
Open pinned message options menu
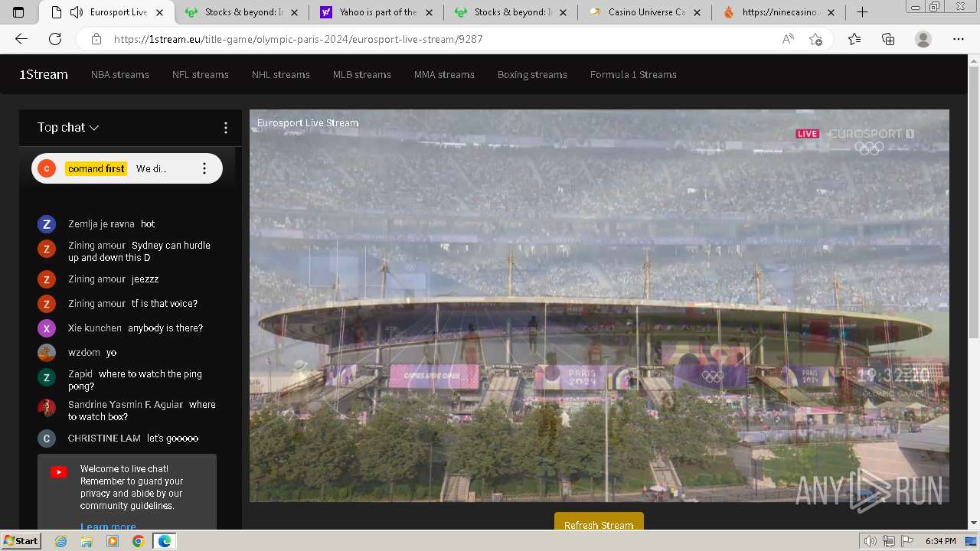point(204,168)
